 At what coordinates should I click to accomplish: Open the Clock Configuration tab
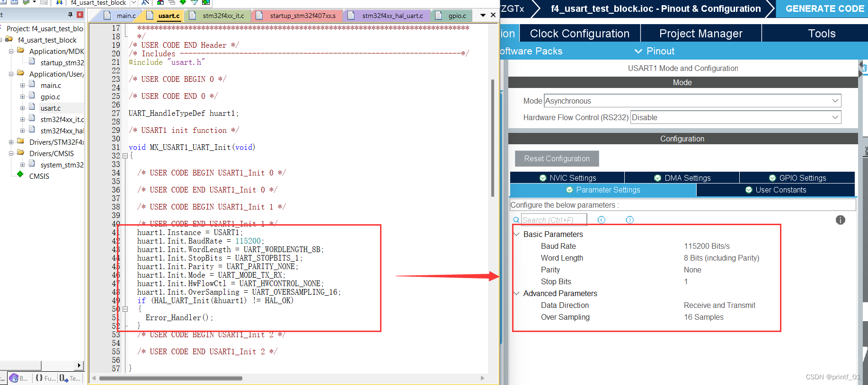tap(580, 34)
